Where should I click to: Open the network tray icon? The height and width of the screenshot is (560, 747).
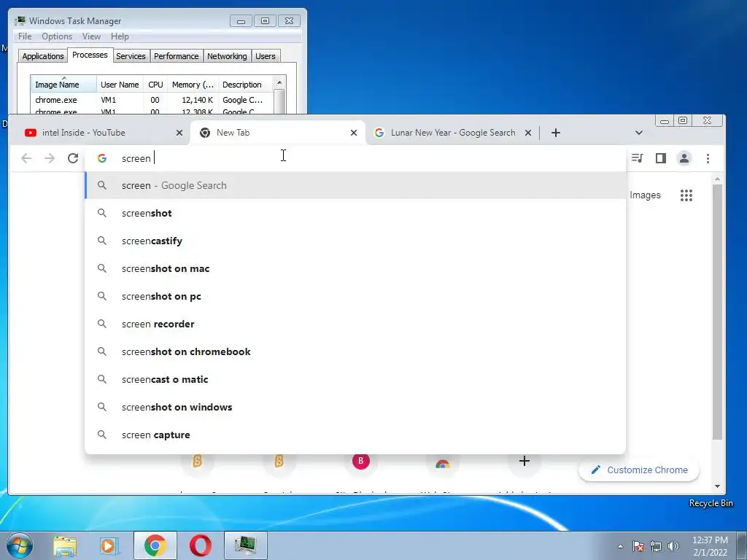coord(656,546)
